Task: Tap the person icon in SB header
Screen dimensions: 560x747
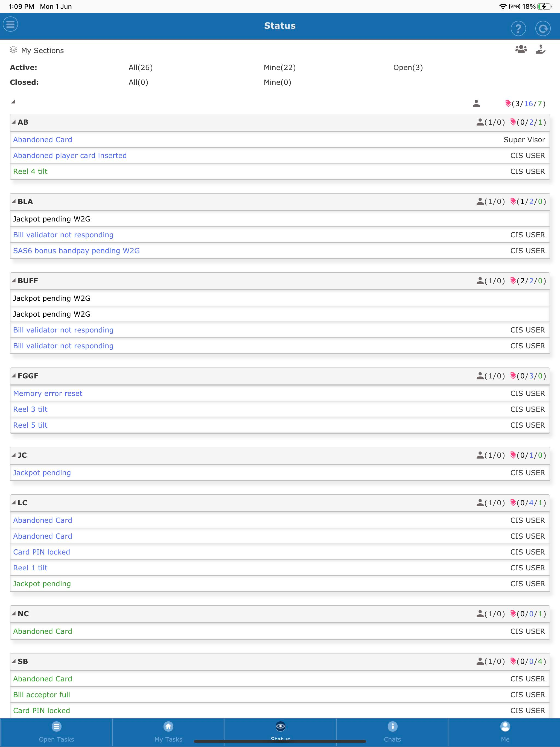Action: (480, 661)
